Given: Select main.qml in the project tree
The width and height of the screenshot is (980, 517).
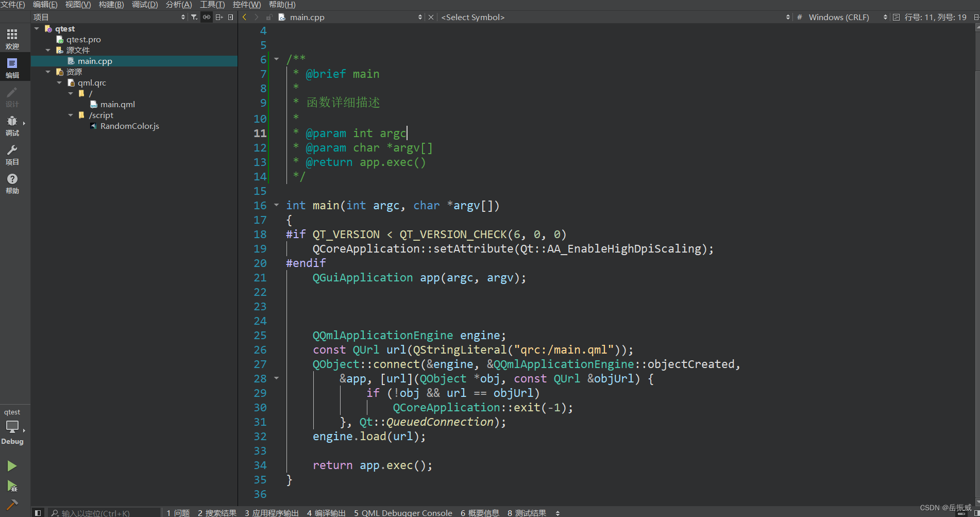Looking at the screenshot, I should pyautogui.click(x=117, y=104).
